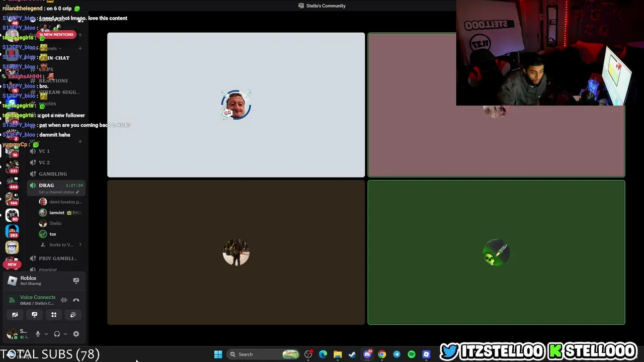Focus the brown-background participant tile

point(236,252)
